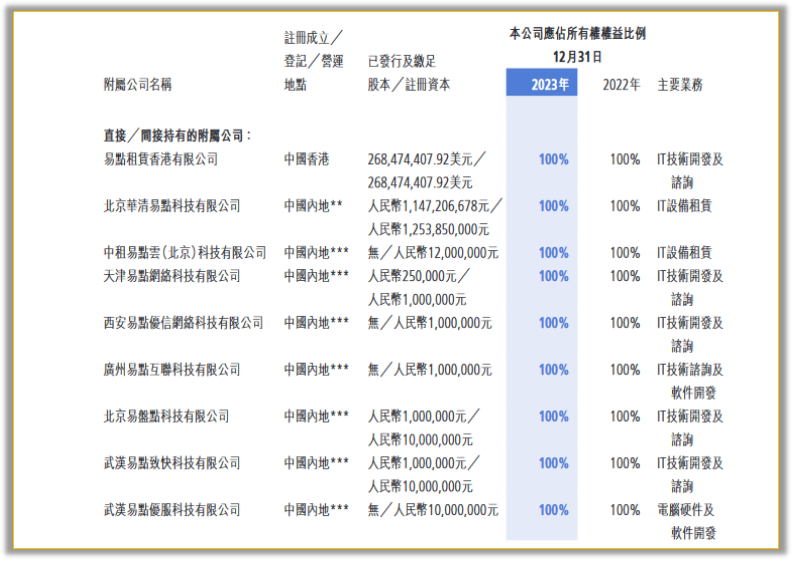Click company name '廣州易點互聯科技有限公司'
793x561 pixels.
[172, 369]
